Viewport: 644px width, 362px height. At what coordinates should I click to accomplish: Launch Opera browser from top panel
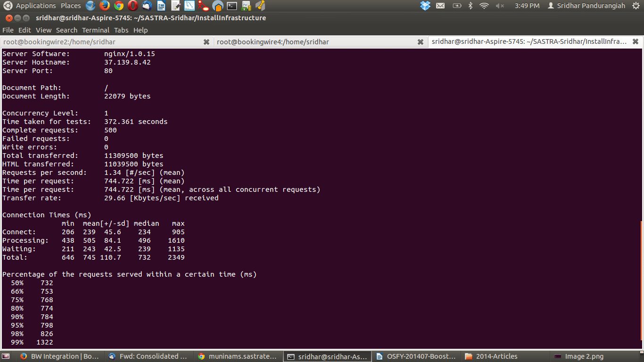tap(133, 6)
